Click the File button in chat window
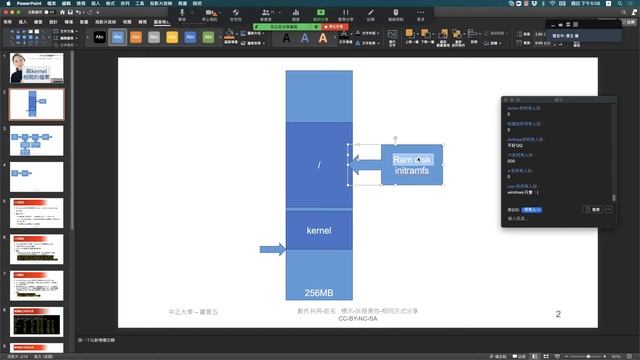This screenshot has width=640, height=360. tap(593, 209)
